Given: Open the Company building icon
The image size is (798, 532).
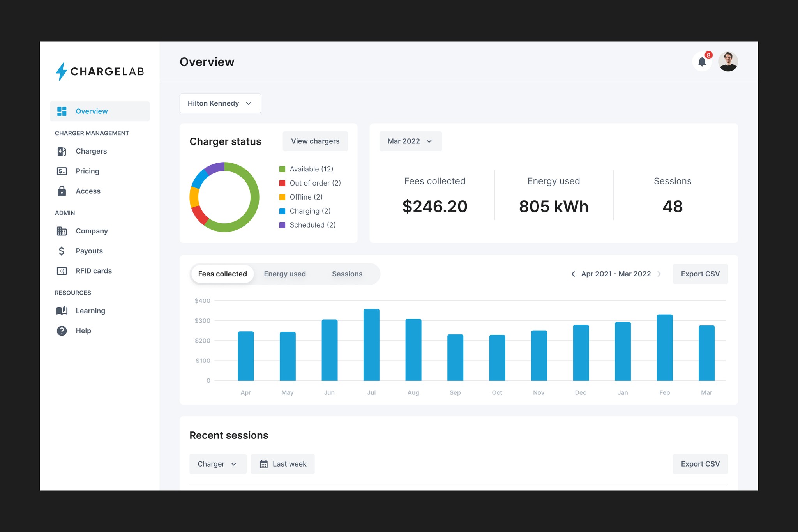Looking at the screenshot, I should [62, 231].
